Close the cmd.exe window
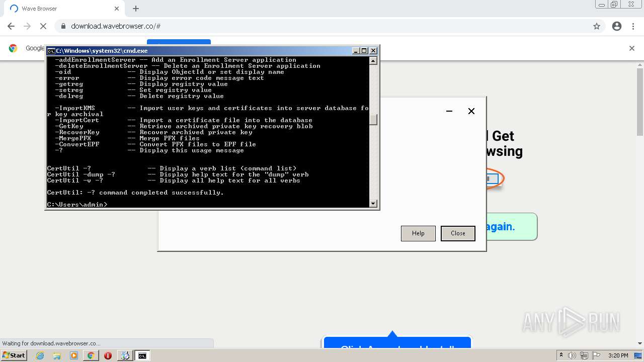The width and height of the screenshot is (644, 362). coord(373,51)
